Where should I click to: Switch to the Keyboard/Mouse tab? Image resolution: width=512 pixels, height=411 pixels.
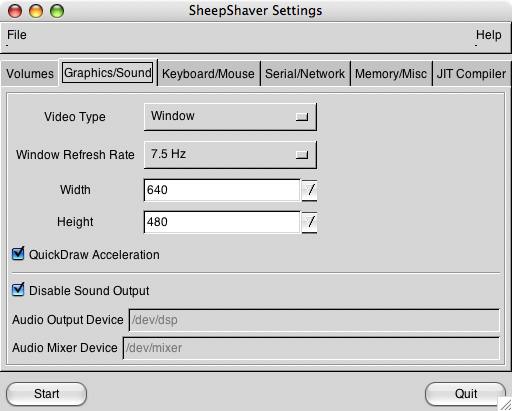208,74
